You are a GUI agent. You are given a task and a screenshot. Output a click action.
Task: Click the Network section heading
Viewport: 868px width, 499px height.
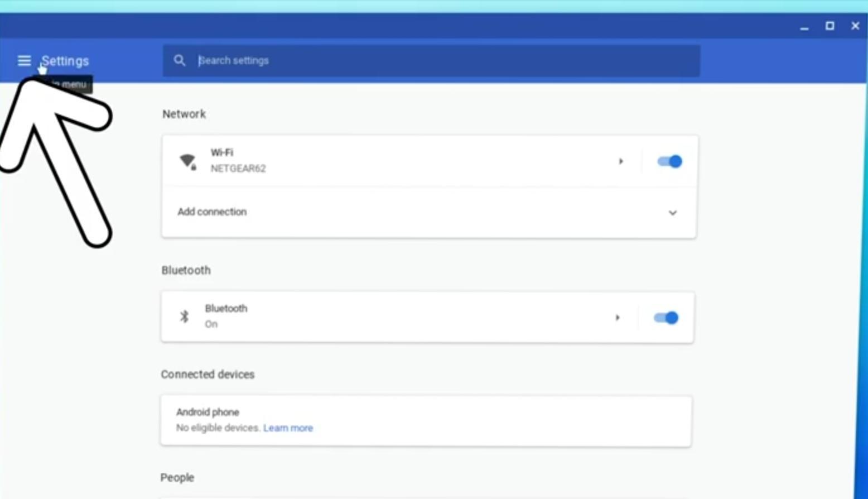click(184, 114)
